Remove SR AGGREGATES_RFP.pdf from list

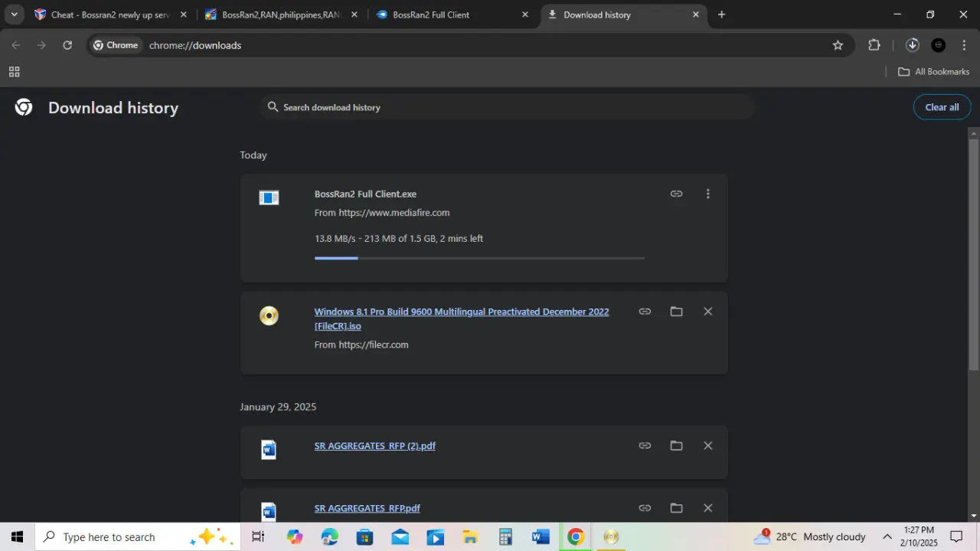click(x=707, y=508)
